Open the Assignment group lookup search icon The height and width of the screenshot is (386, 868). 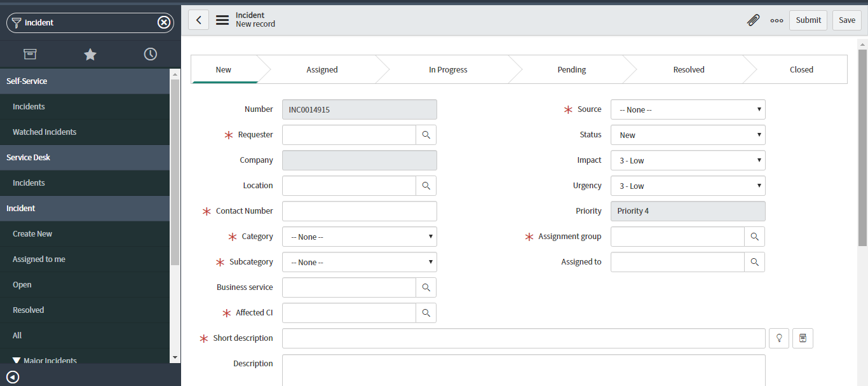(754, 237)
